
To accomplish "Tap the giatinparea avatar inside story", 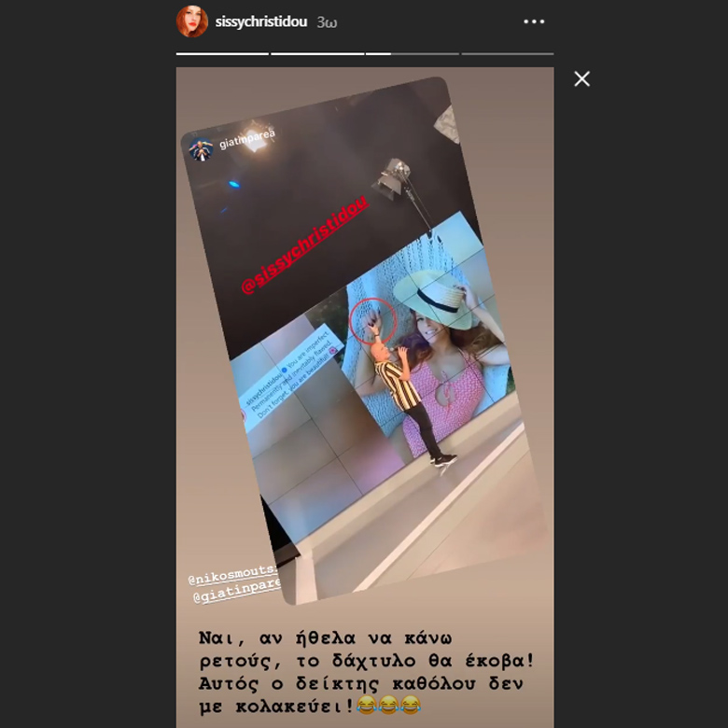I will click(201, 150).
